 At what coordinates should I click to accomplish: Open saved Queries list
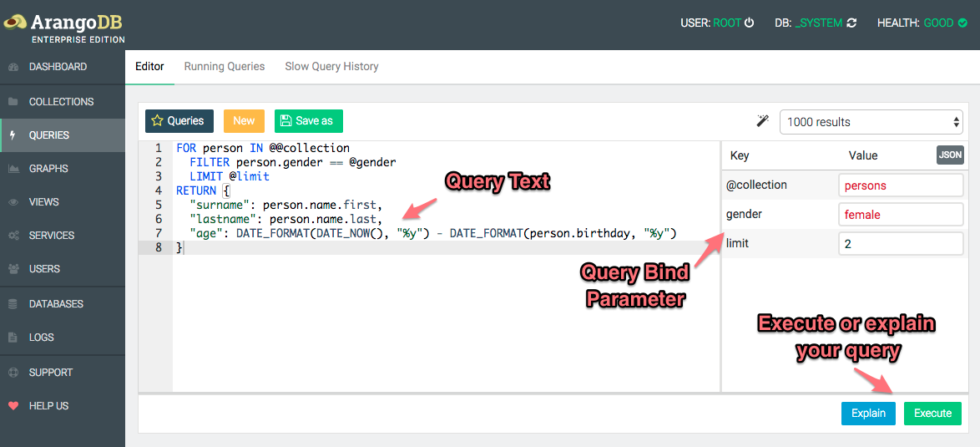click(179, 121)
